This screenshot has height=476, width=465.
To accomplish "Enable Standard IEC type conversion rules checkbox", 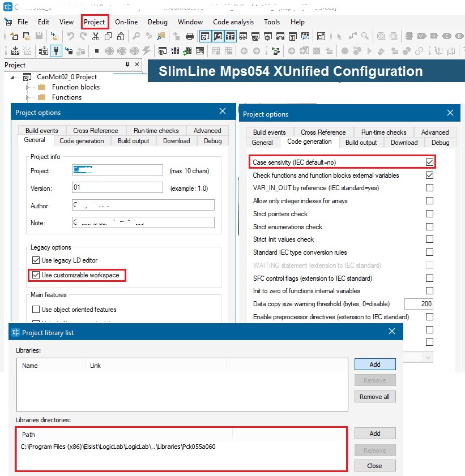I will click(429, 252).
